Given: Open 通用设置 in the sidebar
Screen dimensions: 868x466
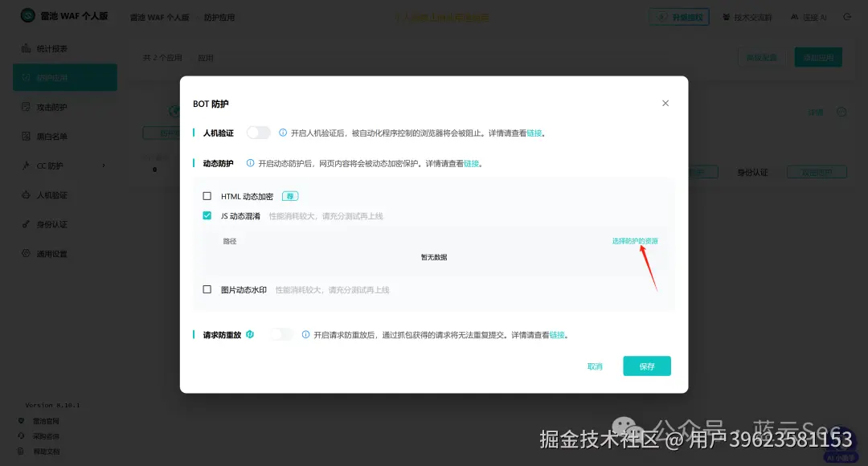Looking at the screenshot, I should click(65, 253).
